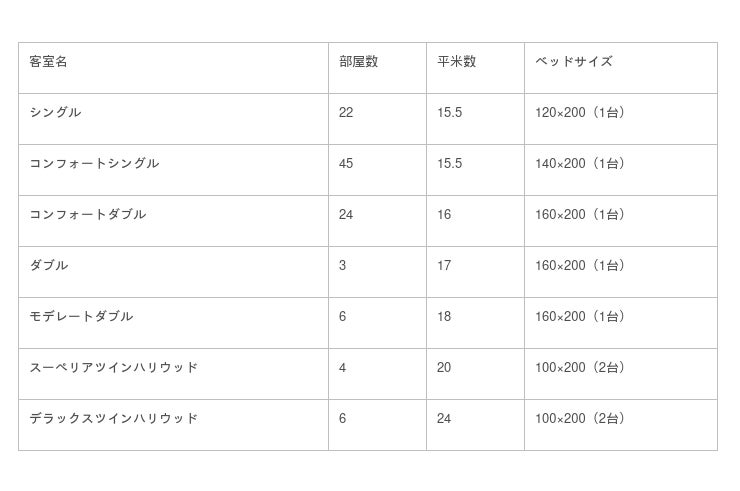Select the デラックスツインハリウッド room name cell

(x=113, y=419)
